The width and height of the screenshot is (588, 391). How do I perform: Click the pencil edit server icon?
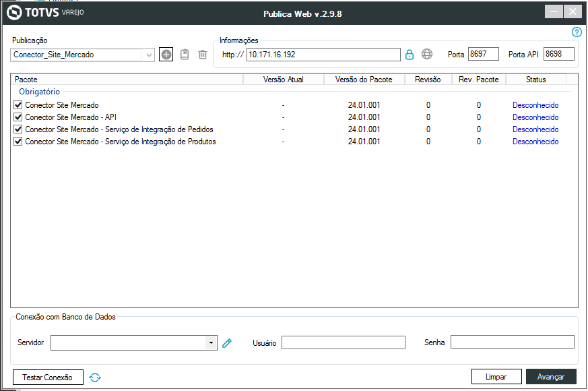(x=227, y=343)
